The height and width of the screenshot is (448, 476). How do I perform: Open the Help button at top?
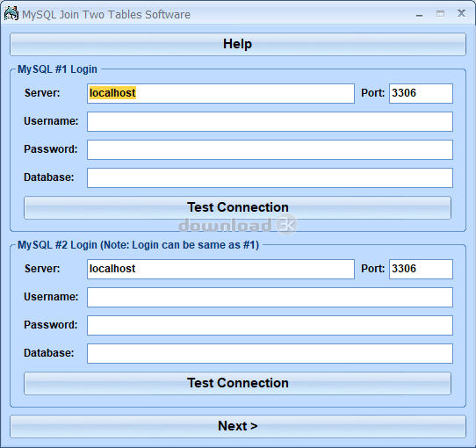[x=238, y=44]
